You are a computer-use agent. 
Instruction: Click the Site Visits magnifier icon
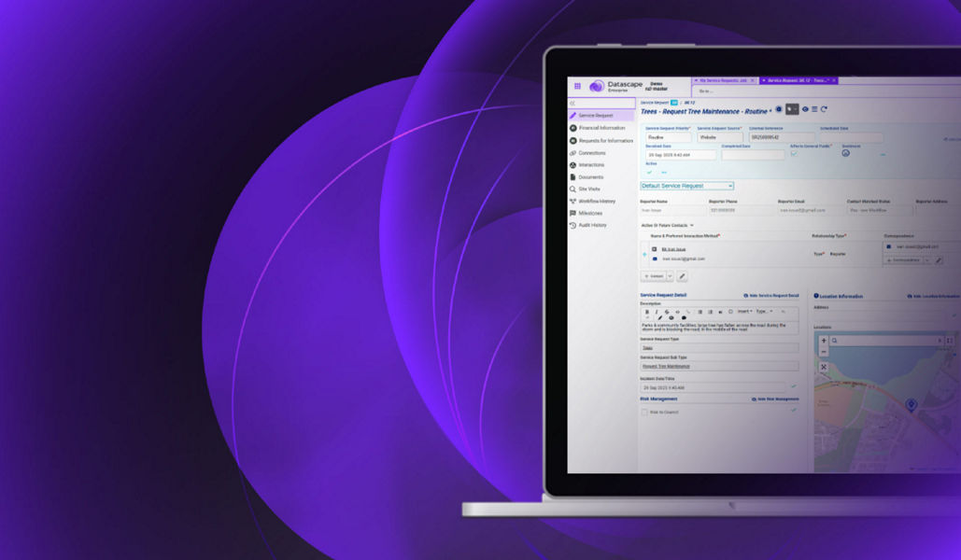pyautogui.click(x=572, y=189)
